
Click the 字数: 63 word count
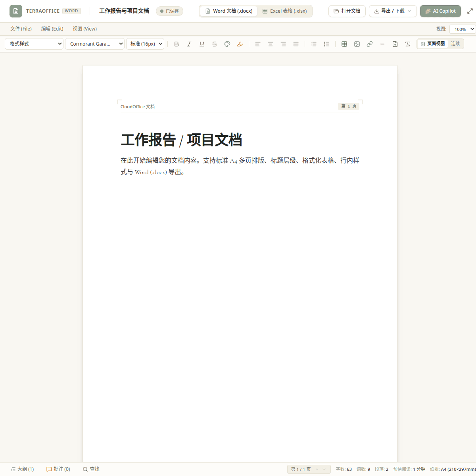coord(344,469)
